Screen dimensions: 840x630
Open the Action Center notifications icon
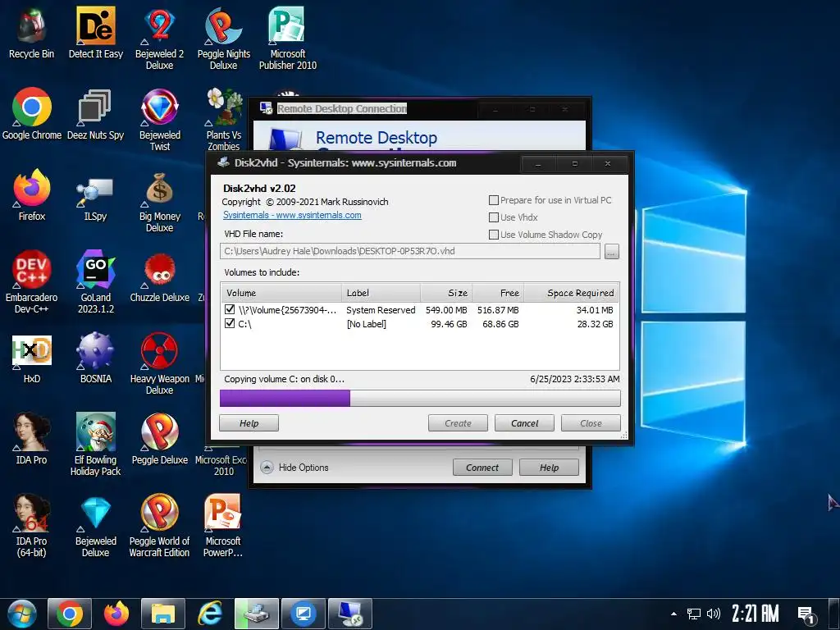click(x=806, y=615)
